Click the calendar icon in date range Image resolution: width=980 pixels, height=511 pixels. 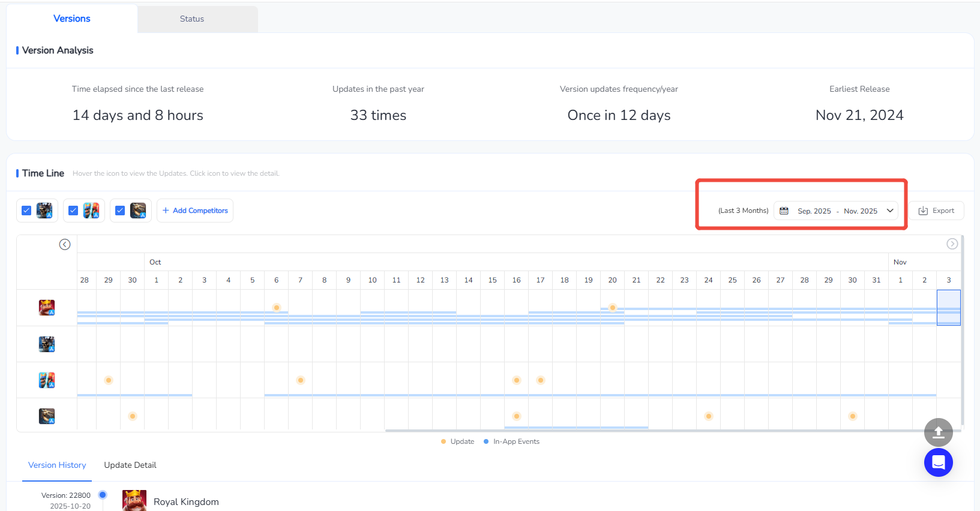pos(784,211)
